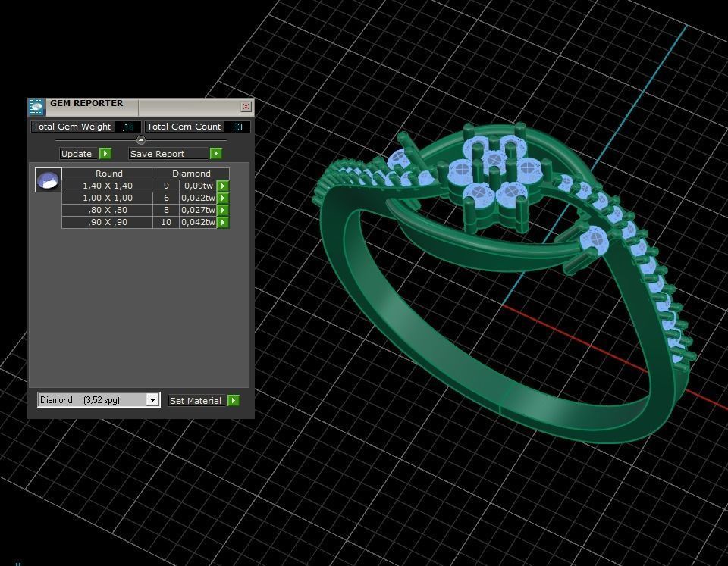
Task: Click green arrow next to Save Report
Action: (216, 154)
